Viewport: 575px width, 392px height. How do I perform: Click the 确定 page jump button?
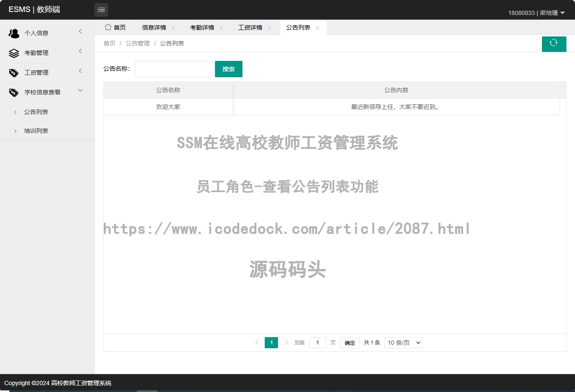coord(350,343)
